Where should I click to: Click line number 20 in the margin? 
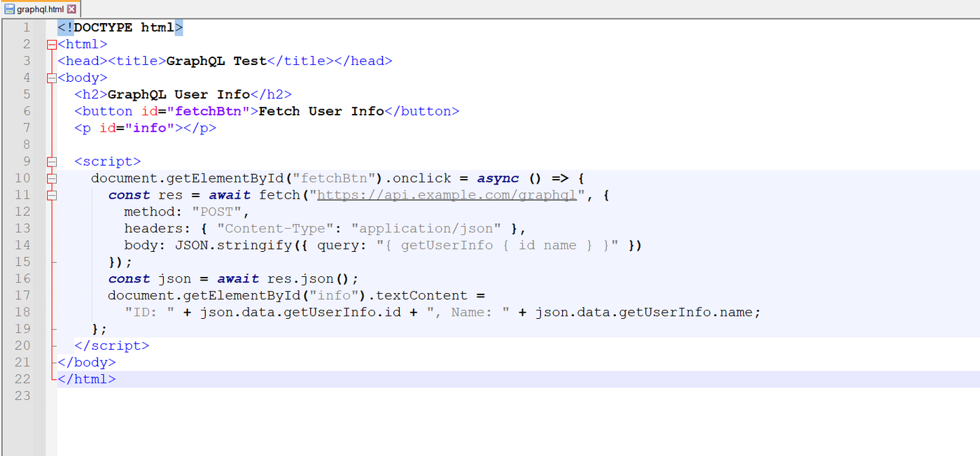(22, 345)
